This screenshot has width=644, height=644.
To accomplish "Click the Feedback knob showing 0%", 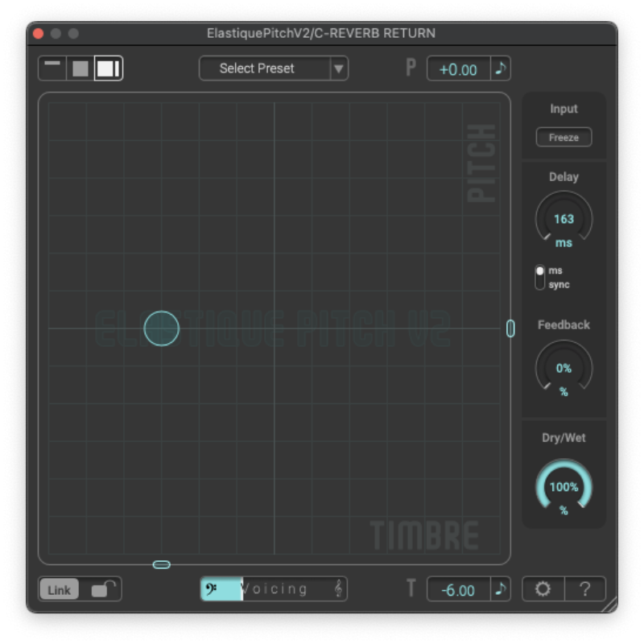I will point(563,368).
